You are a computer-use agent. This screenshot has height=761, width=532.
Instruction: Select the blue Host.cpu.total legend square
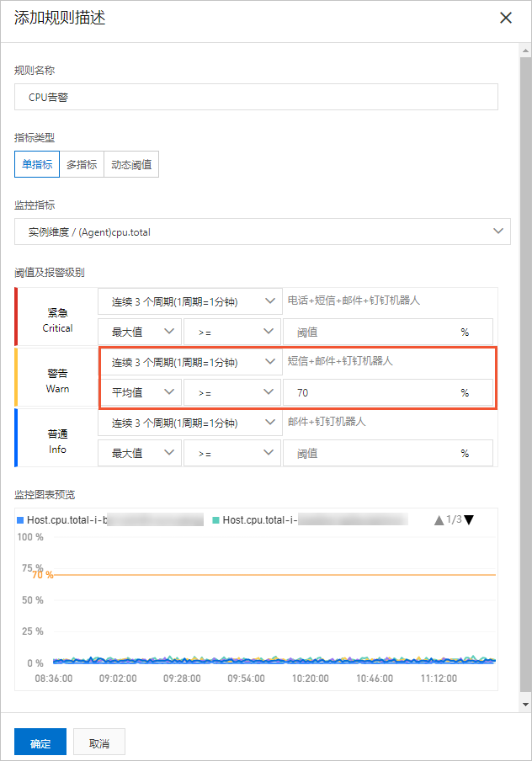click(21, 519)
